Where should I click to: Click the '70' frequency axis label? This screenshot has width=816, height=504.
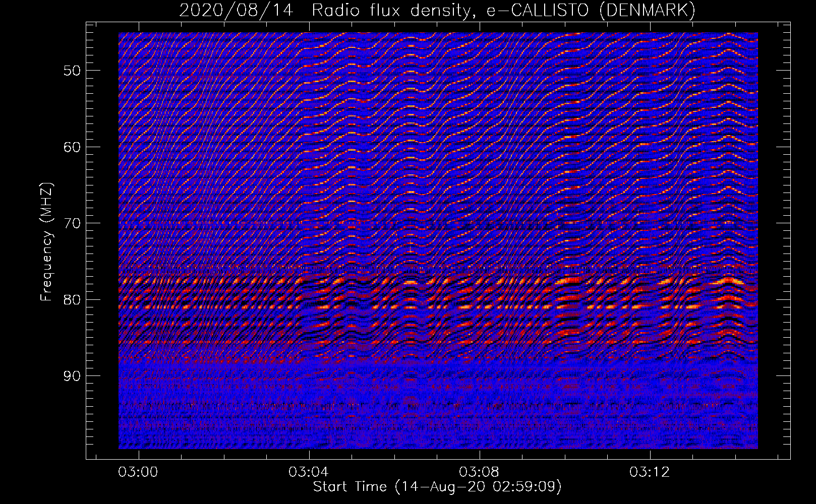[72, 223]
